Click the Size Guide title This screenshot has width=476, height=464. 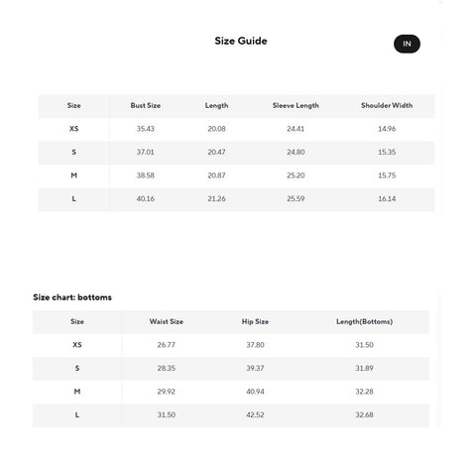[x=241, y=41]
